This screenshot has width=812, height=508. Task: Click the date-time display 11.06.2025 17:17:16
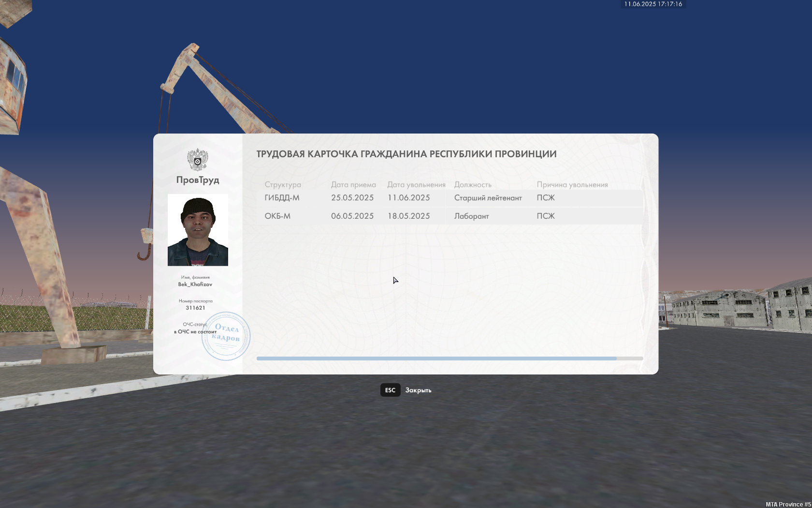point(653,4)
